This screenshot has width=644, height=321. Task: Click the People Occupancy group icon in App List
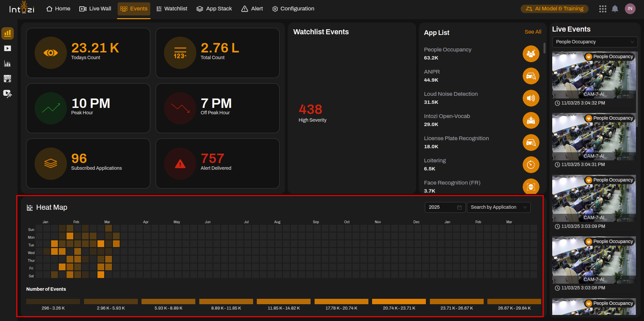tap(531, 53)
